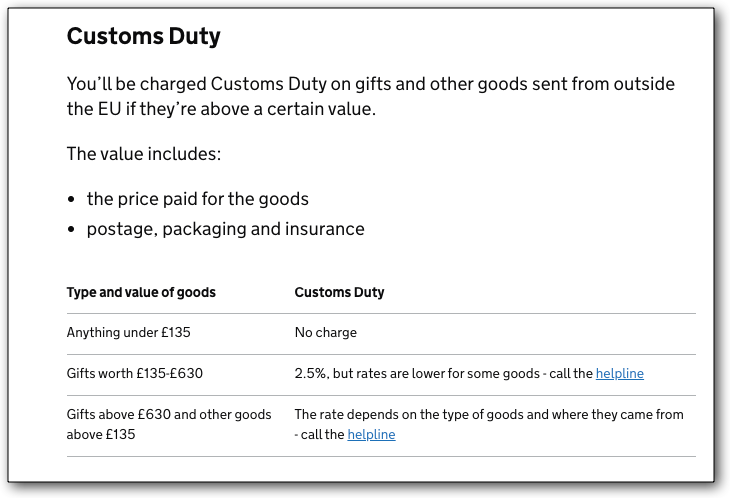Click the bullet point before 'the price paid'
730x498 pixels.
(72, 200)
